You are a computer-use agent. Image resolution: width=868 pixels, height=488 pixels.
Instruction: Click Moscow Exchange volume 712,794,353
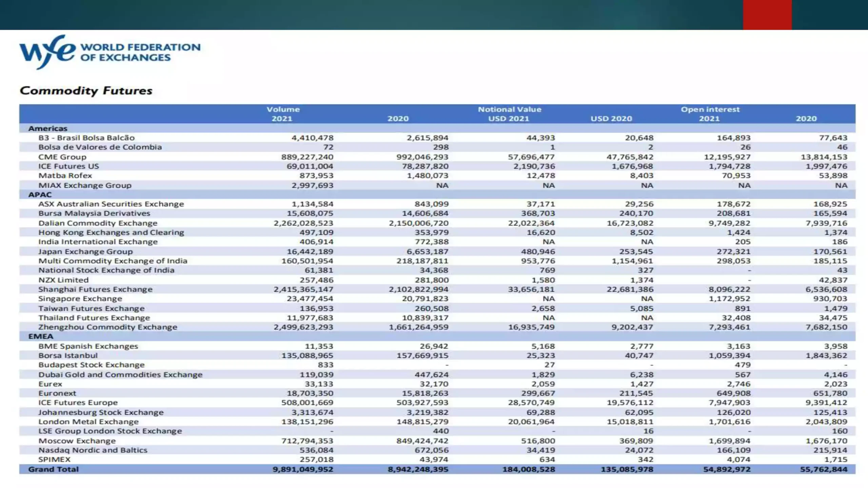(x=307, y=441)
